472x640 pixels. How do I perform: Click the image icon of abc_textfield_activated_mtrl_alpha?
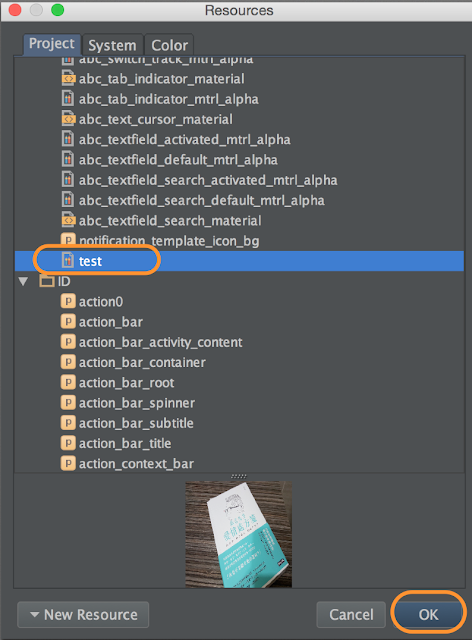click(68, 139)
